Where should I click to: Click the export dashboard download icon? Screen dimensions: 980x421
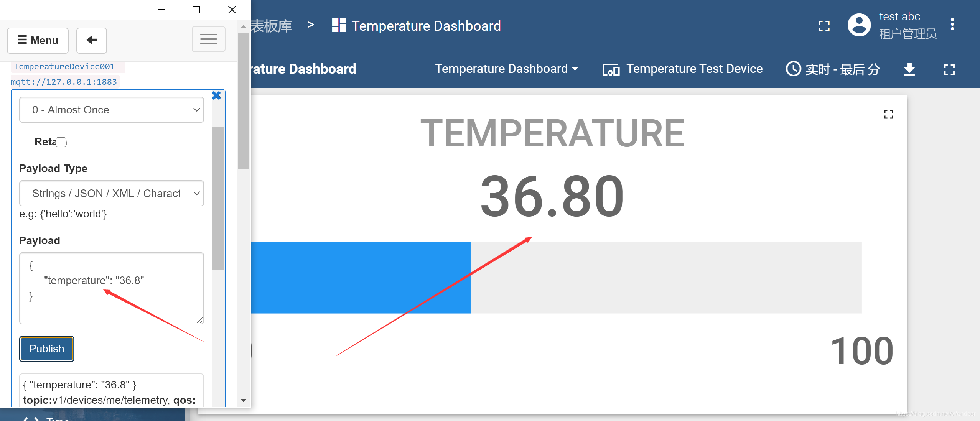[x=909, y=69]
